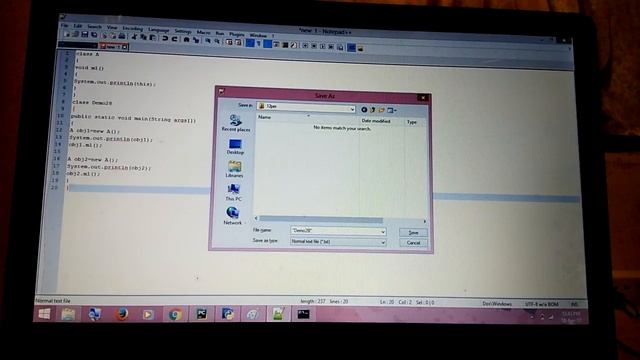Select Desktop in the dialog sidebar
640x360 pixels.
click(235, 147)
